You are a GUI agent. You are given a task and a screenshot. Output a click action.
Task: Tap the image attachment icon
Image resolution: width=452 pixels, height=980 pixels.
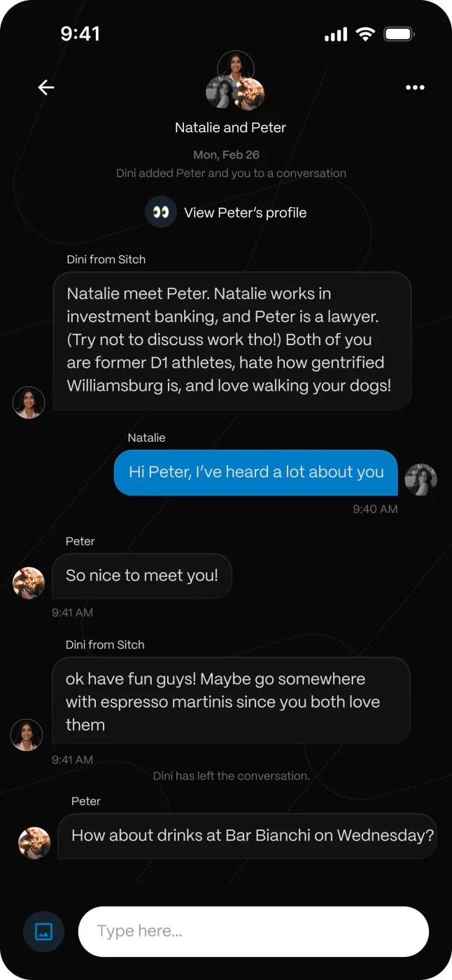point(43,932)
